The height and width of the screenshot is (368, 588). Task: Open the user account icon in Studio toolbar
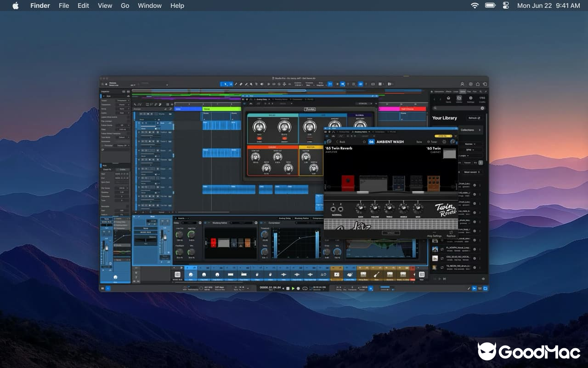463,84
